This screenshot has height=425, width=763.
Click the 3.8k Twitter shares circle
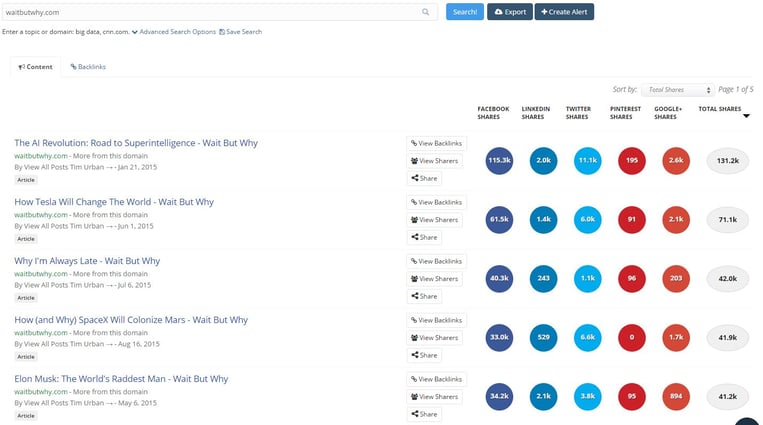pos(587,396)
